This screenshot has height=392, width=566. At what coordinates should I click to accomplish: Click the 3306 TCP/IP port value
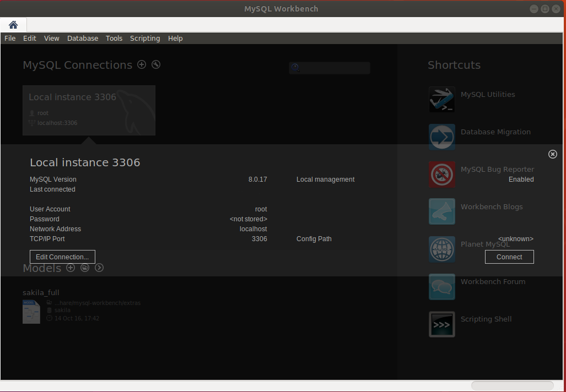260,239
